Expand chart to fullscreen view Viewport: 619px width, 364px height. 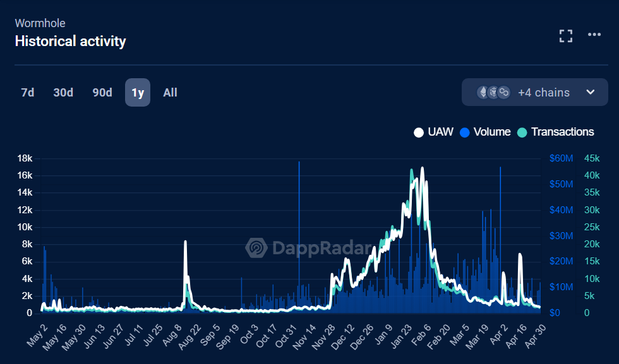click(x=566, y=36)
